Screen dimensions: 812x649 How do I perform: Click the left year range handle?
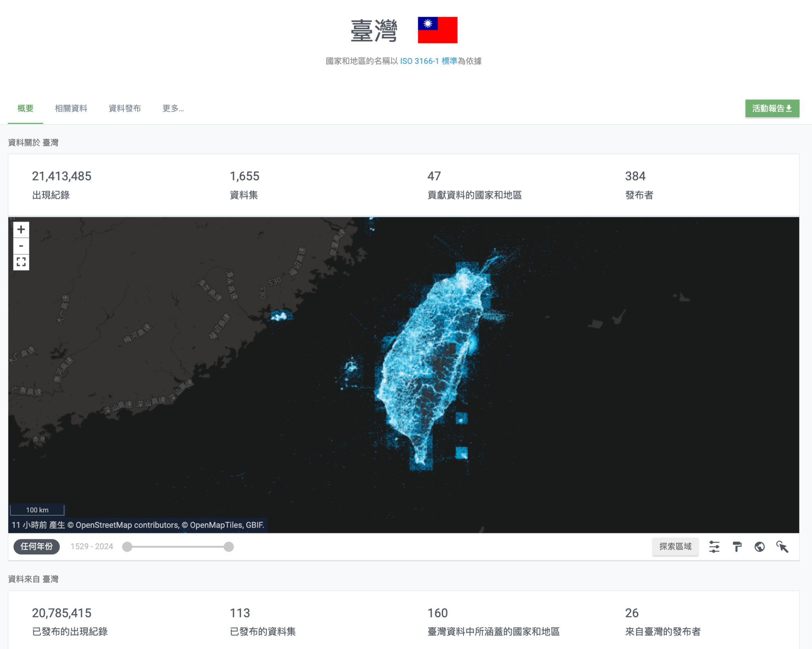[127, 547]
